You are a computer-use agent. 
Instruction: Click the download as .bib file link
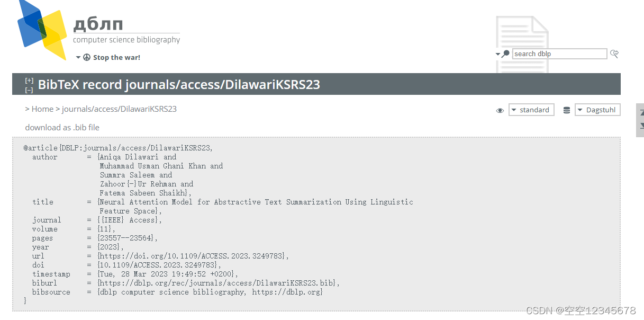[62, 127]
